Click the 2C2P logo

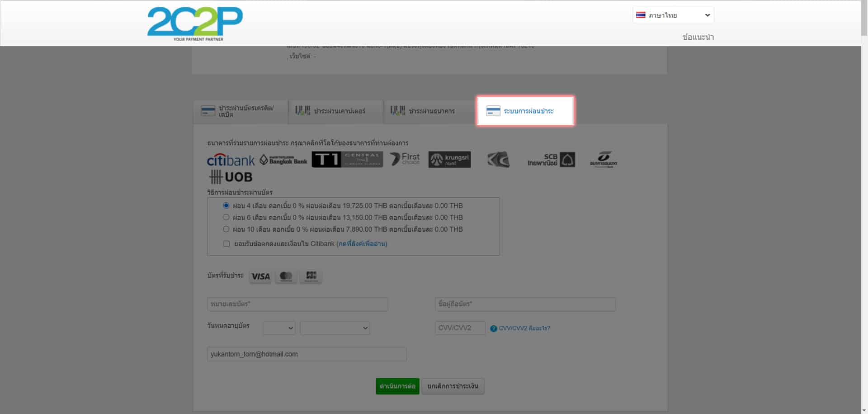point(195,24)
